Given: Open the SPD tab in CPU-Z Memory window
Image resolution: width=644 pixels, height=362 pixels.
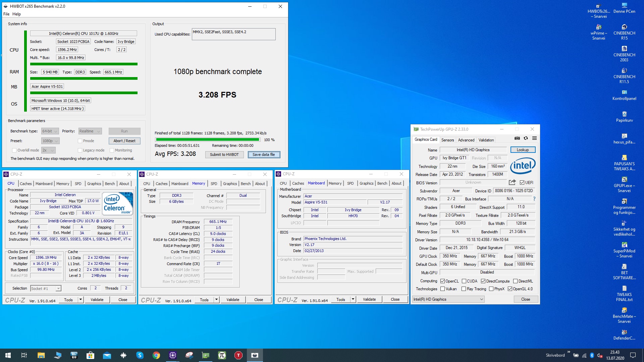Looking at the screenshot, I should pos(214,184).
